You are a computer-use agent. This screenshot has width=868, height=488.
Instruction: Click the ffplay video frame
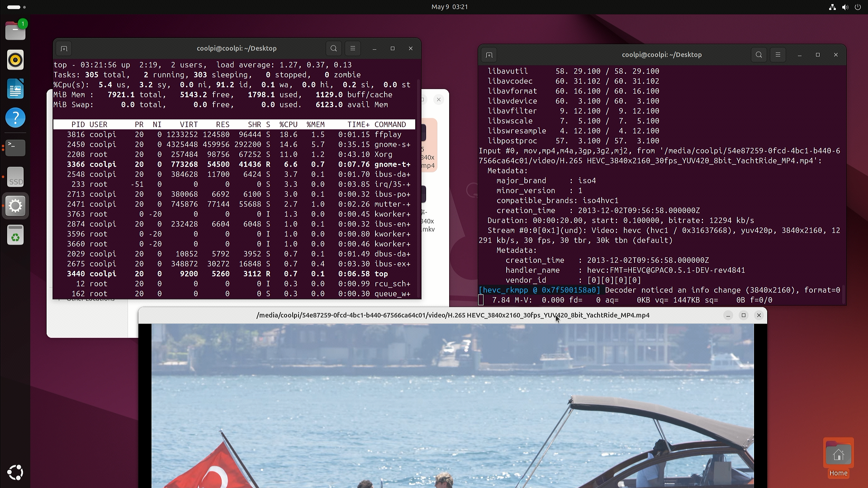452,406
